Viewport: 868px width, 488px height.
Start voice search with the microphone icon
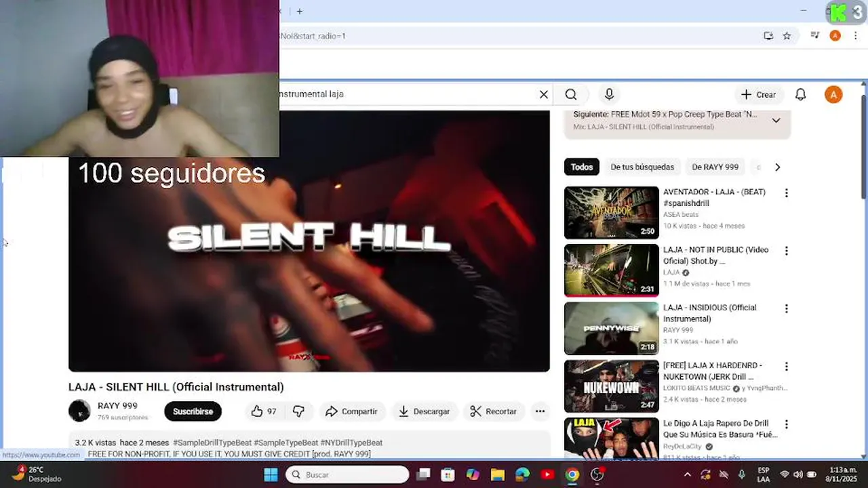[x=609, y=94]
